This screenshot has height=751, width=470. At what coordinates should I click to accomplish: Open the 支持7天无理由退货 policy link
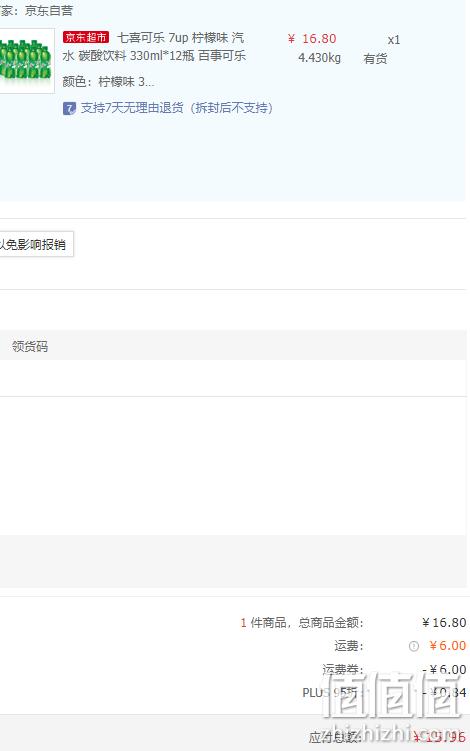coord(177,108)
